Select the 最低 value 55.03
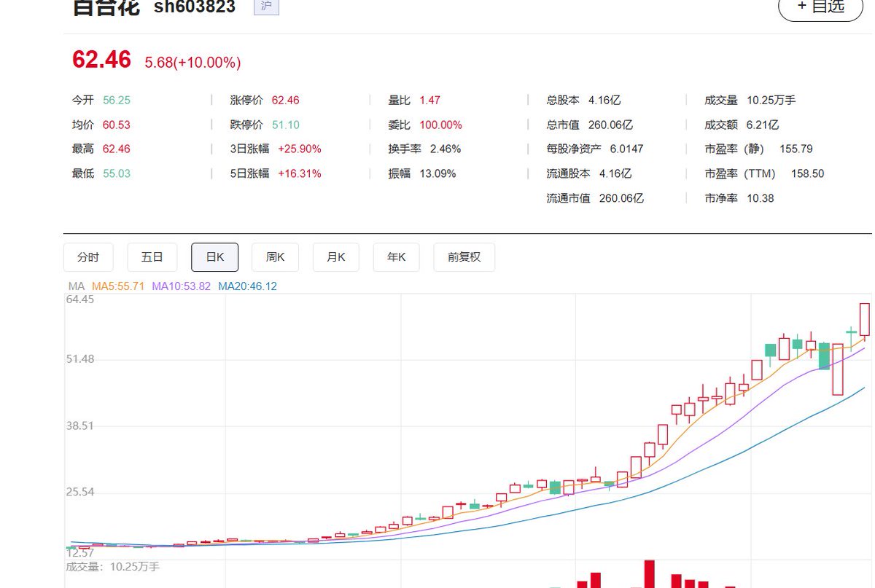Screen dimensions: 875x588 117,173
